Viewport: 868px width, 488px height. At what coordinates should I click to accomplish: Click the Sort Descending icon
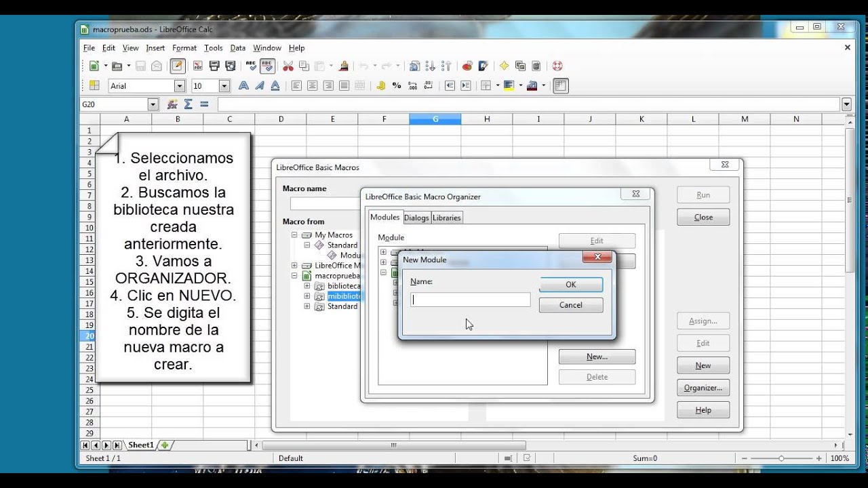pyautogui.click(x=447, y=66)
